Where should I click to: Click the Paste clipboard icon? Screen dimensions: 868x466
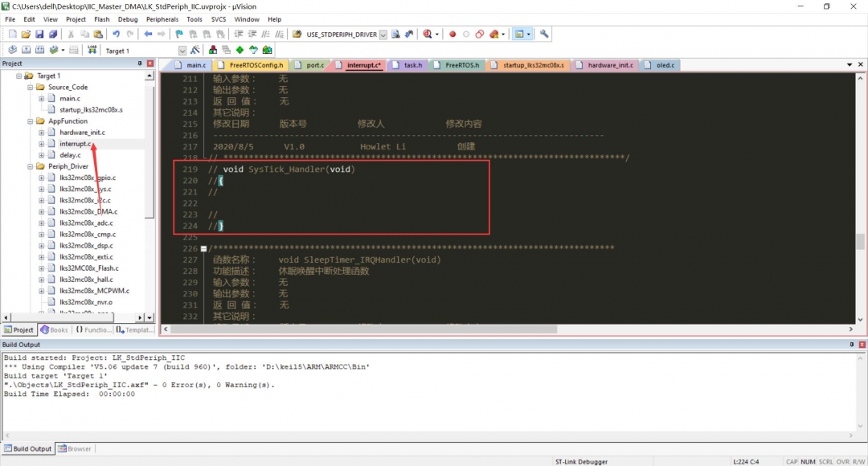click(98, 35)
